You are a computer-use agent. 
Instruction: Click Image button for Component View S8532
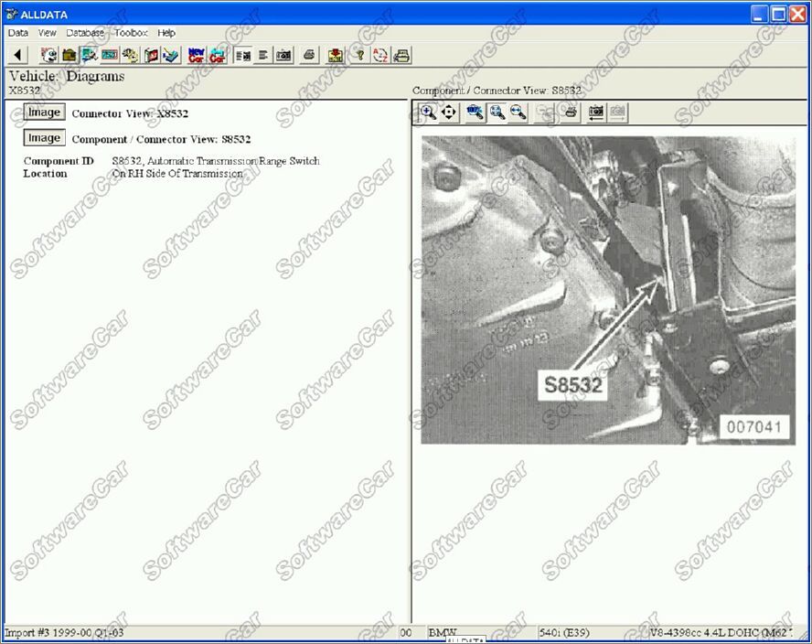(x=43, y=138)
